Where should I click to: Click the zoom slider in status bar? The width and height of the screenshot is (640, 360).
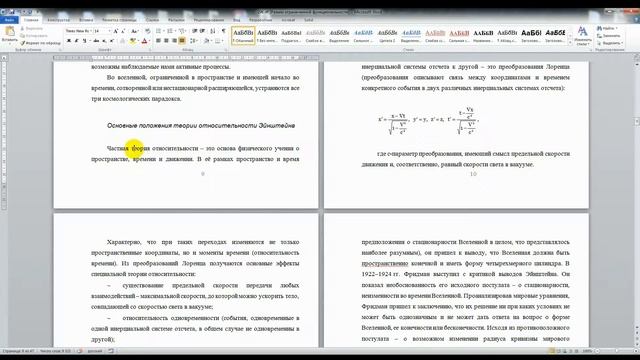coord(617,351)
